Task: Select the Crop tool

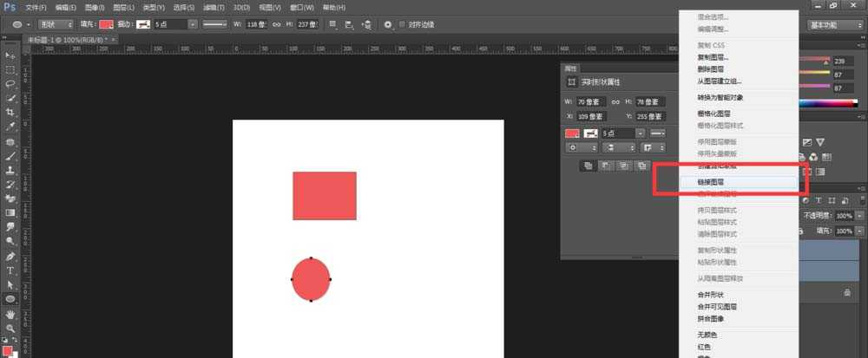Action: (10, 113)
